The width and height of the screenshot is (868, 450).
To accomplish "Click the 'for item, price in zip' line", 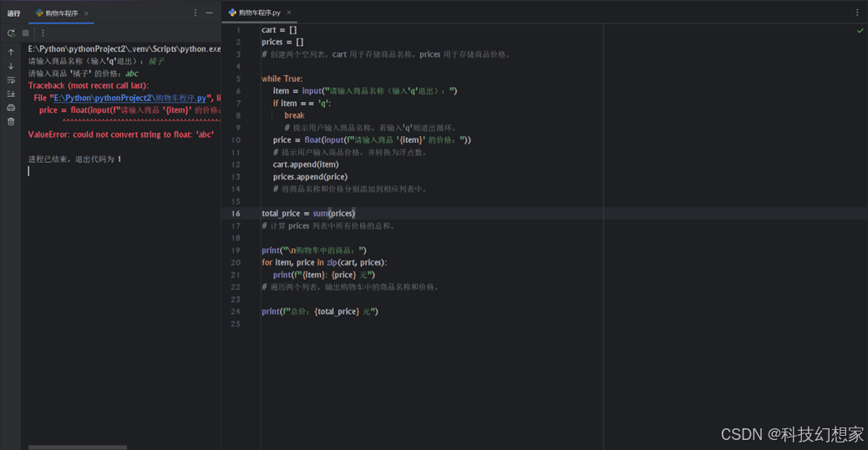I will pos(324,262).
